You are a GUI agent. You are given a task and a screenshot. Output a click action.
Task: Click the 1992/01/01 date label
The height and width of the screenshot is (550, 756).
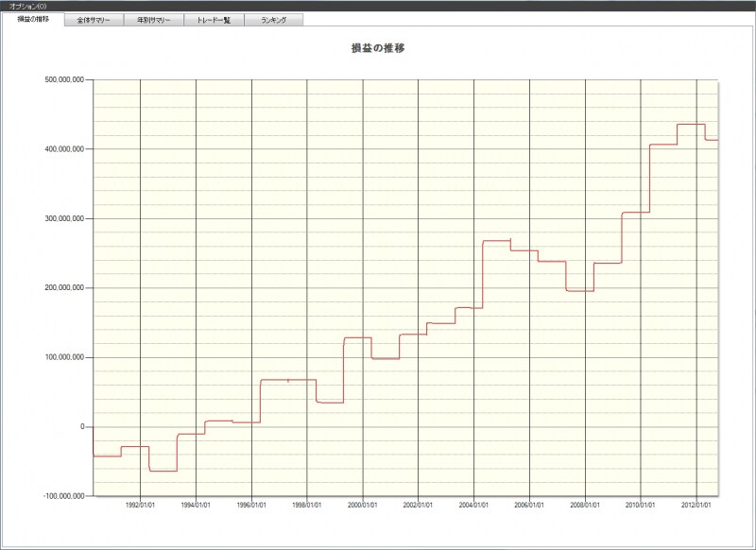point(140,506)
